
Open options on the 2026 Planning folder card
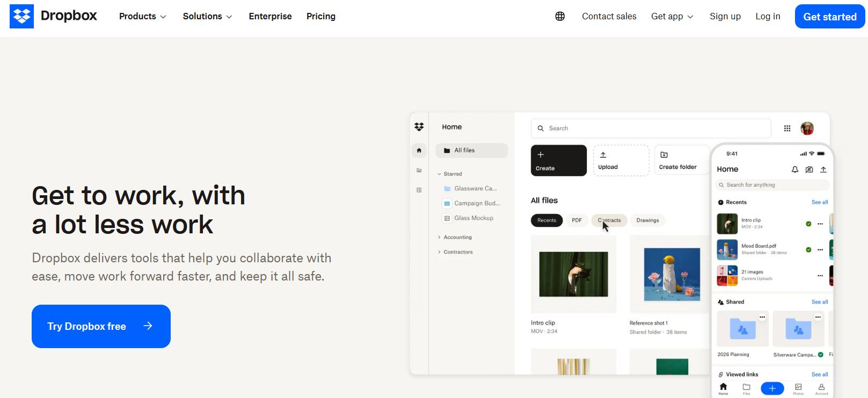click(762, 317)
